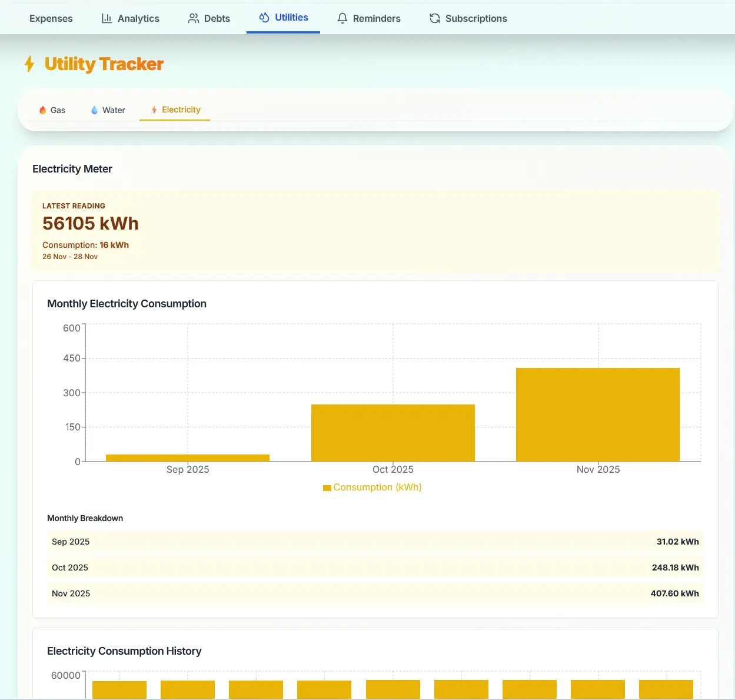Click the 26 Nov - 28 Nov date range
Image resolution: width=735 pixels, height=700 pixels.
(x=70, y=257)
